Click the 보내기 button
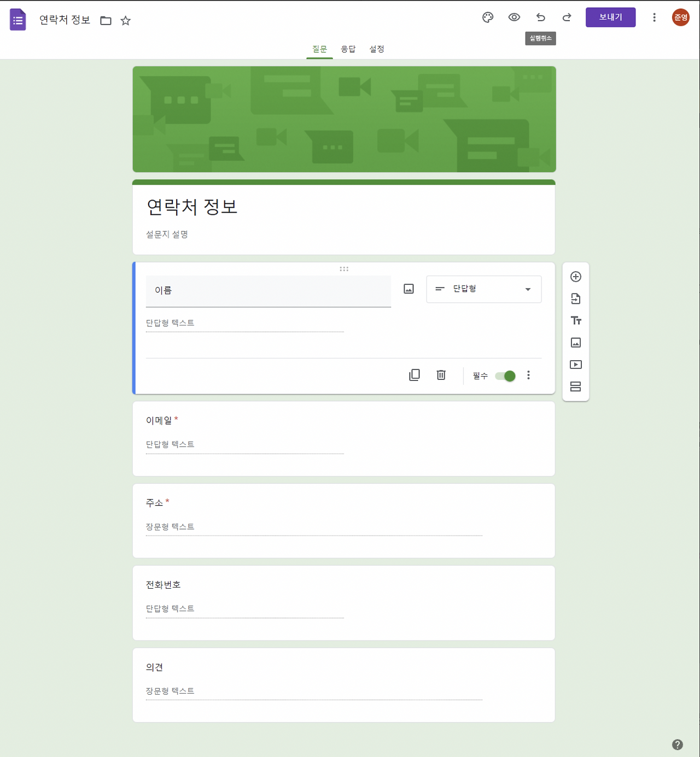This screenshot has width=700, height=757. (610, 17)
